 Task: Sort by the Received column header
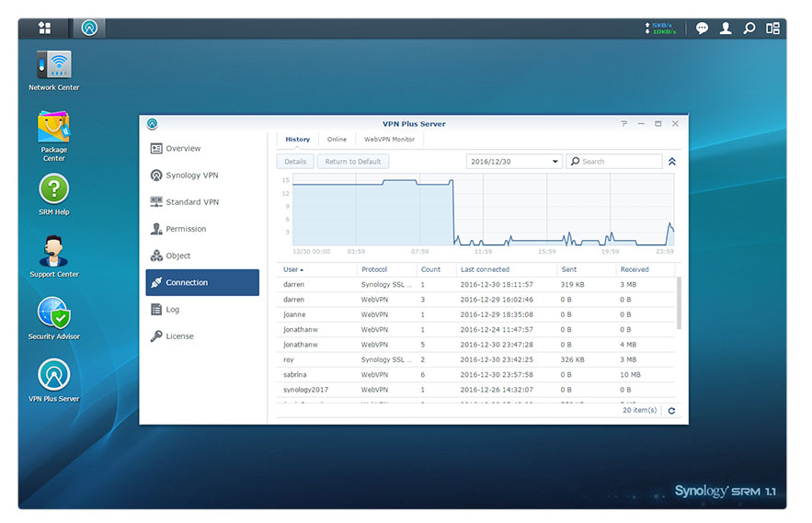click(646, 270)
